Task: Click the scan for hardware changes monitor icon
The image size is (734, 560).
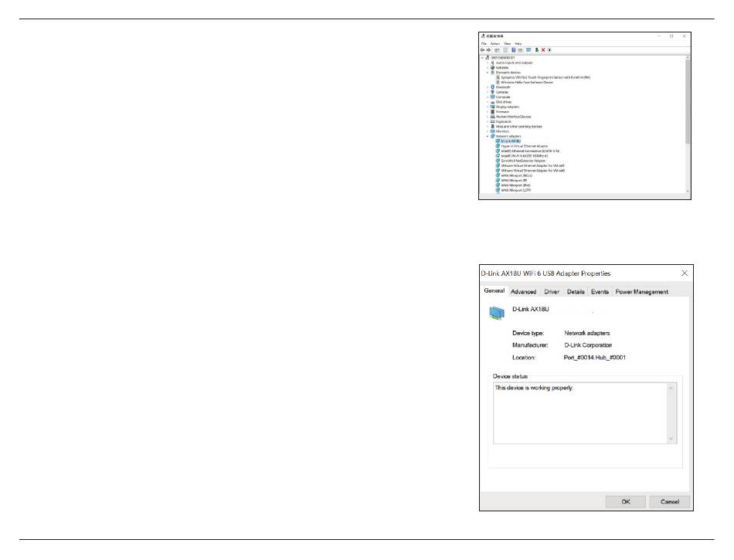Action: pos(528,49)
